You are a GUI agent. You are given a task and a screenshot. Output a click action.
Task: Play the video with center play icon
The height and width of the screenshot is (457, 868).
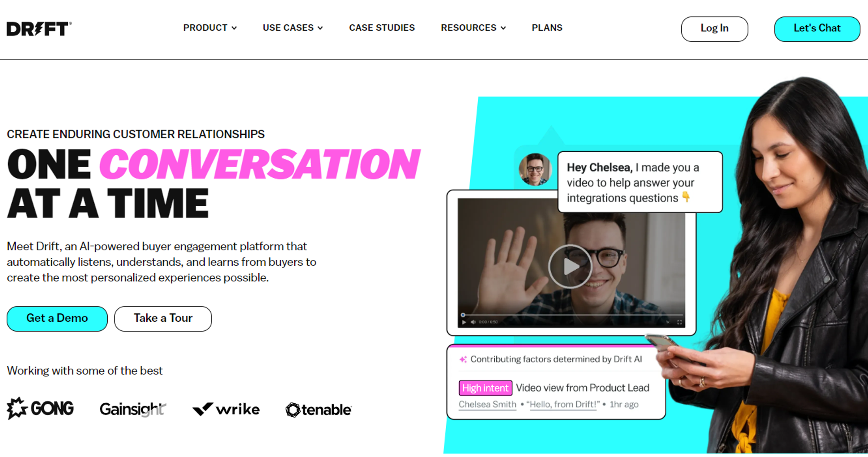coord(570,266)
